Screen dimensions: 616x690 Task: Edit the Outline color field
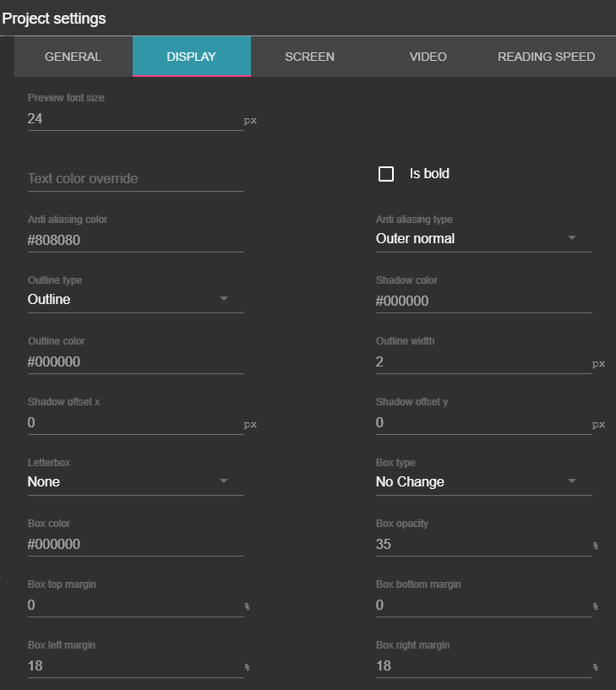[135, 362]
